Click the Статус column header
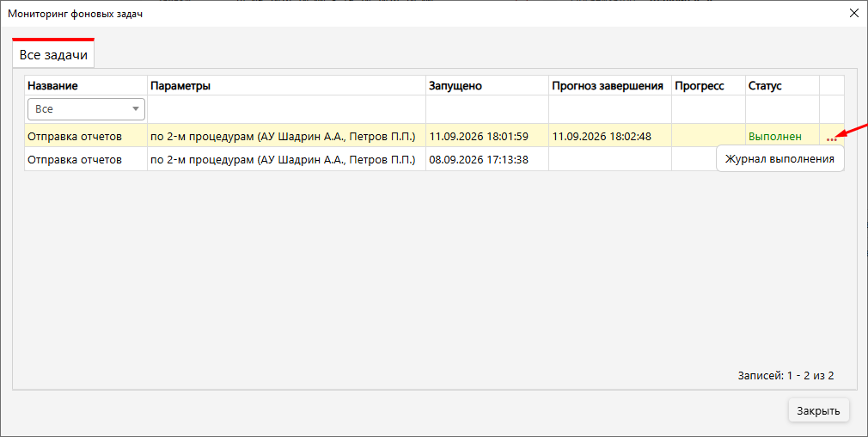 point(782,86)
